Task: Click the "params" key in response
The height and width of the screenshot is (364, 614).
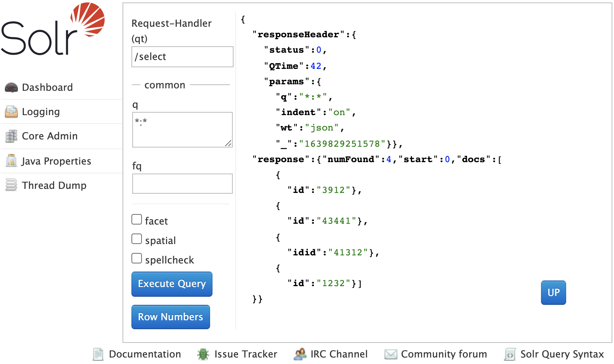Action: click(287, 81)
